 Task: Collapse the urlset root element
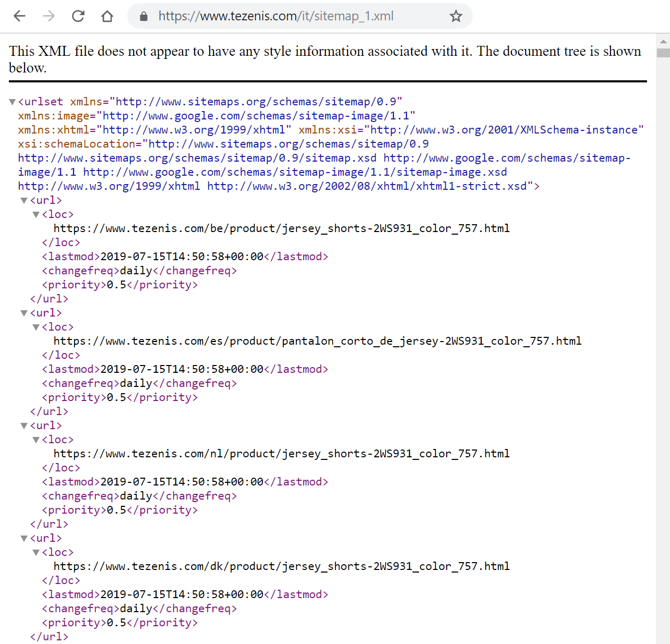pyautogui.click(x=13, y=102)
